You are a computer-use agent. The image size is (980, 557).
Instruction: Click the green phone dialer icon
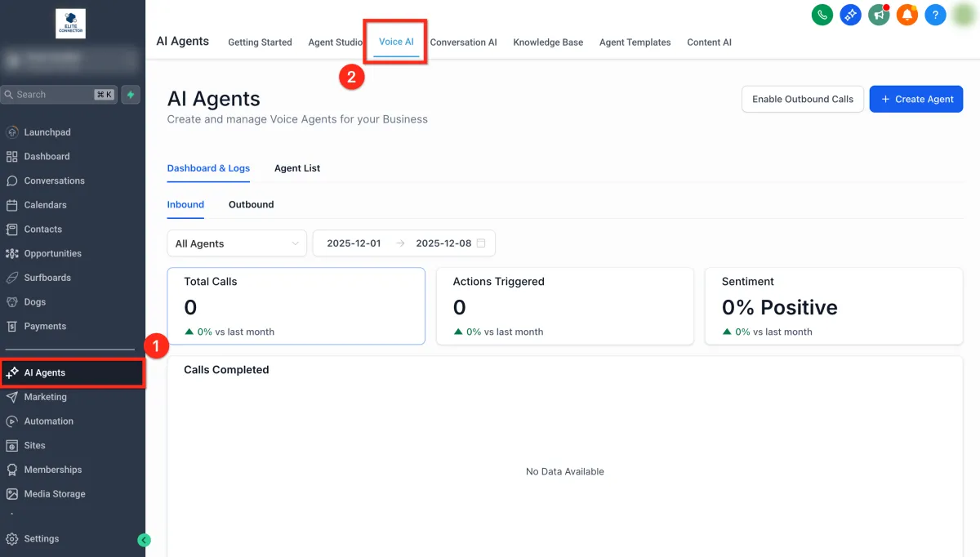[x=822, y=15]
